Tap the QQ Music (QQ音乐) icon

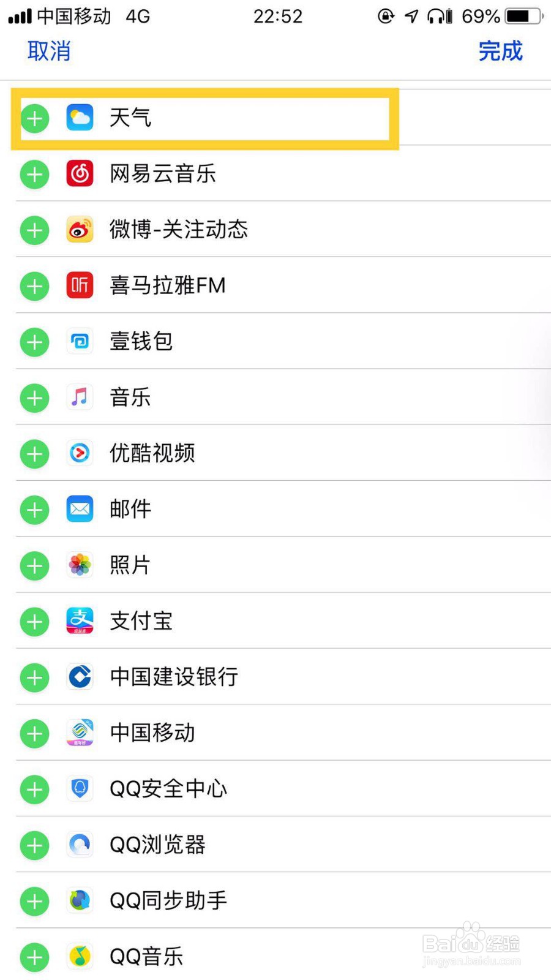80,956
